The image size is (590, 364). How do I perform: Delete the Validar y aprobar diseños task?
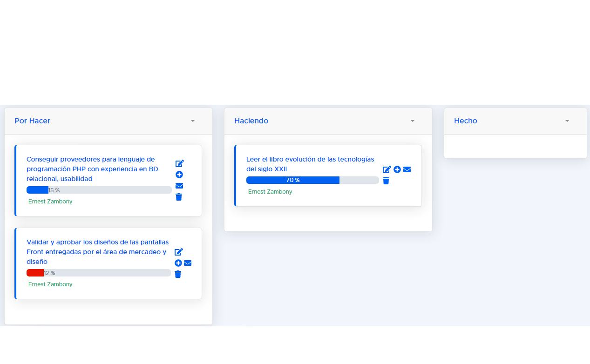pos(178,274)
